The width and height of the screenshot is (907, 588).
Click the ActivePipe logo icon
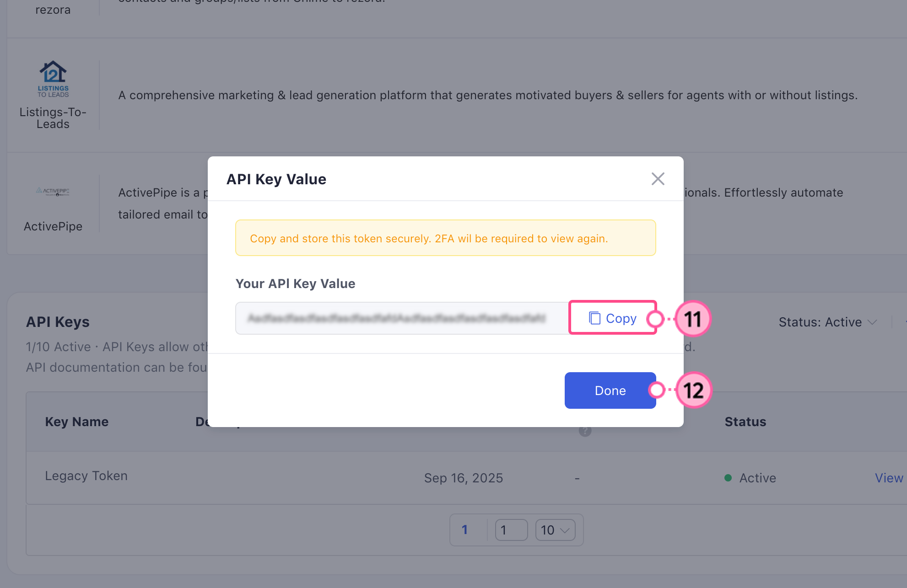(53, 191)
